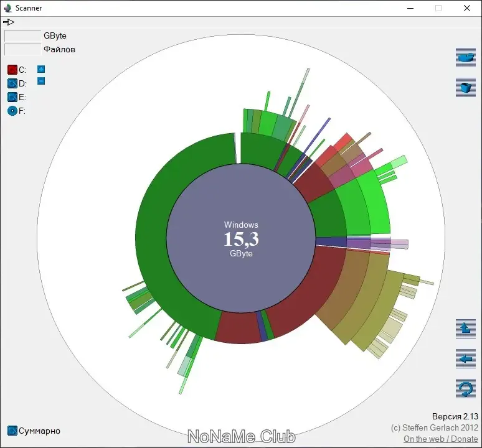Viewport: 482px width, 448px height.
Task: Select the C: drive icon
Action: point(12,70)
